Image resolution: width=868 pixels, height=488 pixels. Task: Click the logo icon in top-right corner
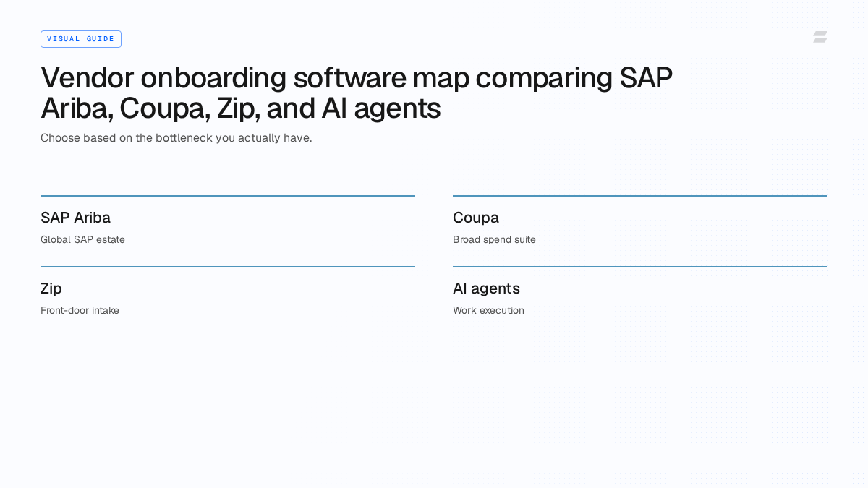[820, 37]
